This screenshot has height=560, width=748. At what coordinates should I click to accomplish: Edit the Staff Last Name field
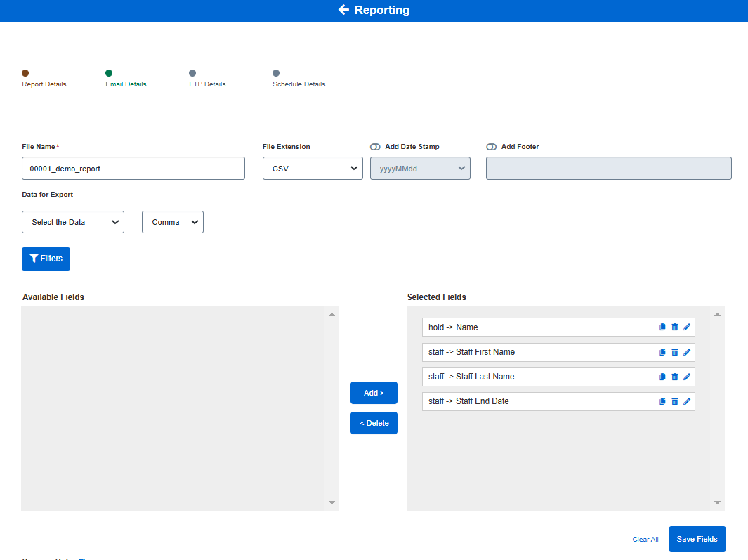687,377
